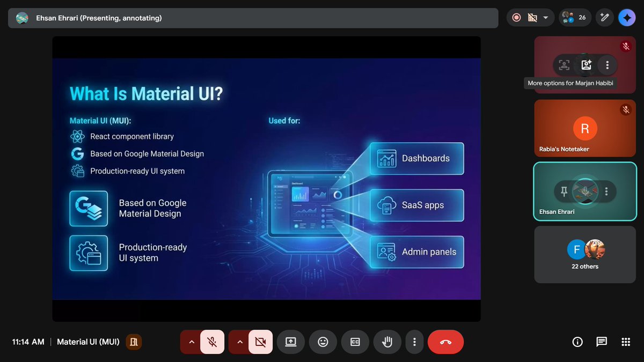The image size is (644, 362).
Task: Turn on the camera
Action: tap(261, 342)
